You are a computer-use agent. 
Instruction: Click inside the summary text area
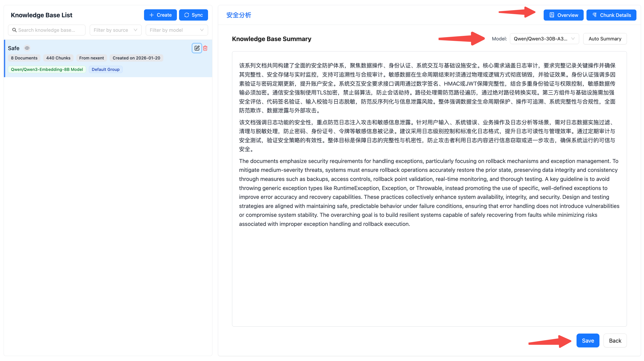429,275
